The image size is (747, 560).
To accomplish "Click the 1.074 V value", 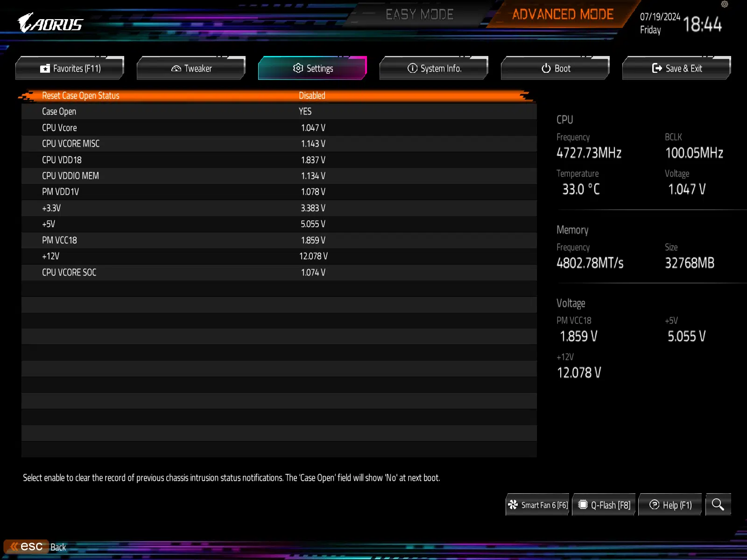I will click(313, 273).
